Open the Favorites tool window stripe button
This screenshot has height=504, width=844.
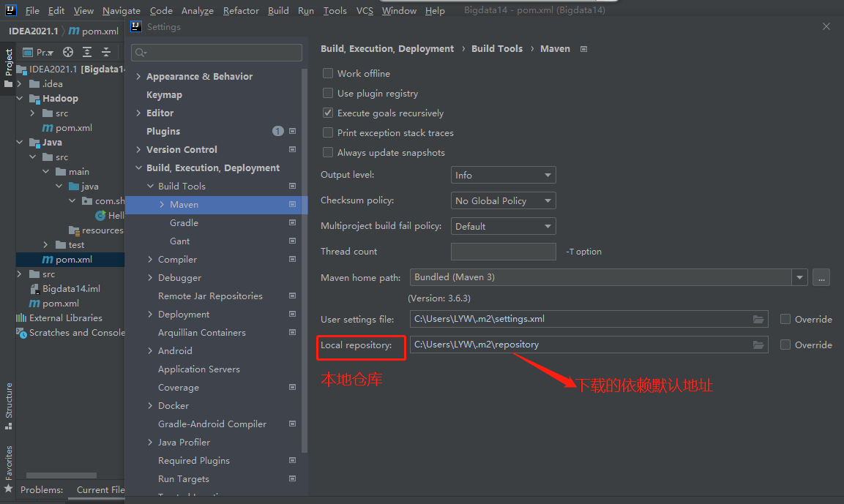tap(8, 469)
